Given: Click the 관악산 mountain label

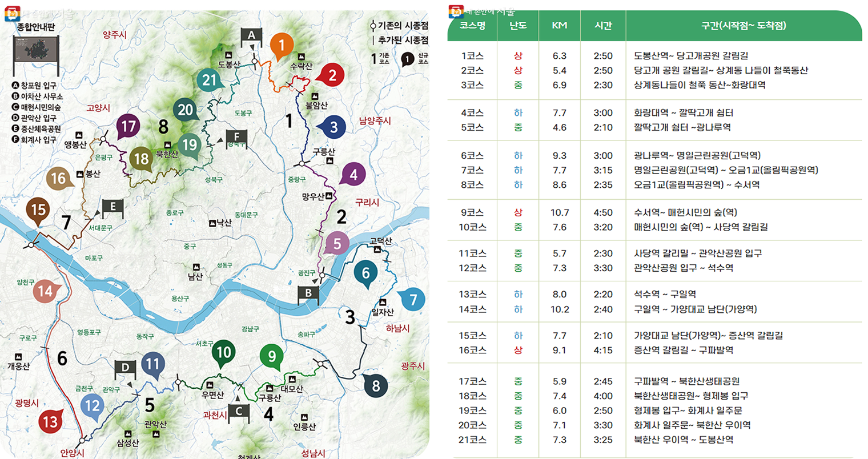Looking at the screenshot, I should (155, 425).
